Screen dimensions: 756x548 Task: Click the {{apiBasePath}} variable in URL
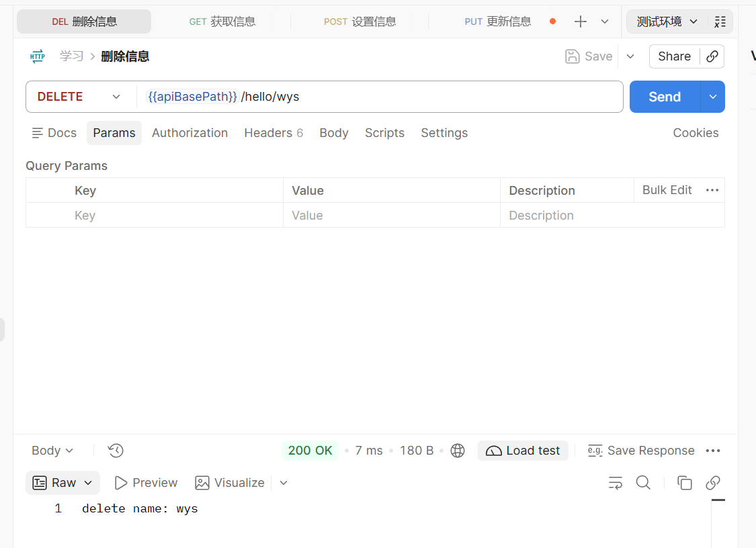click(192, 97)
